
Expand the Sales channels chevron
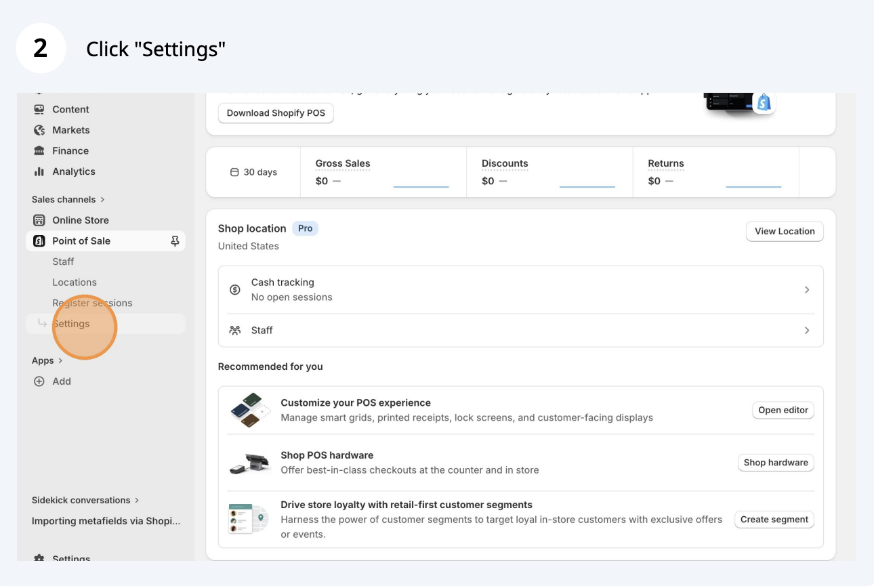pos(103,199)
